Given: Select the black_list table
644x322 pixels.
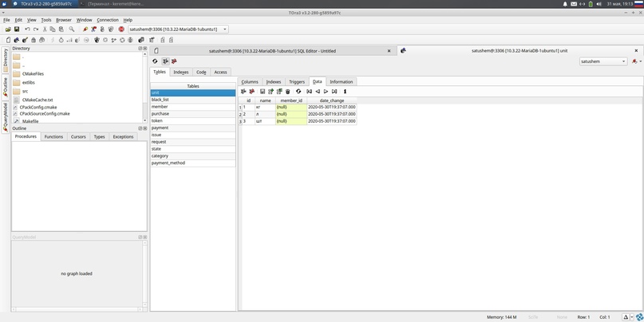Looking at the screenshot, I should point(193,100).
